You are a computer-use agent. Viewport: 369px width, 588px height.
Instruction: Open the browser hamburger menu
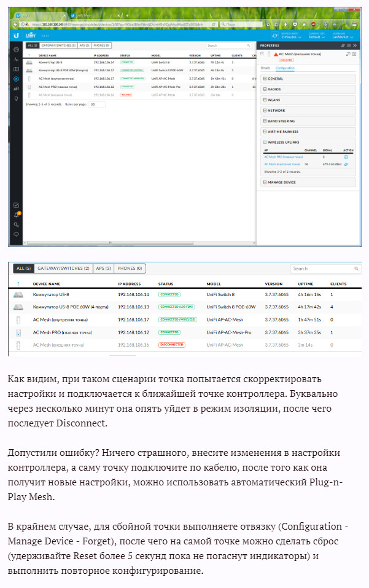tap(354, 25)
